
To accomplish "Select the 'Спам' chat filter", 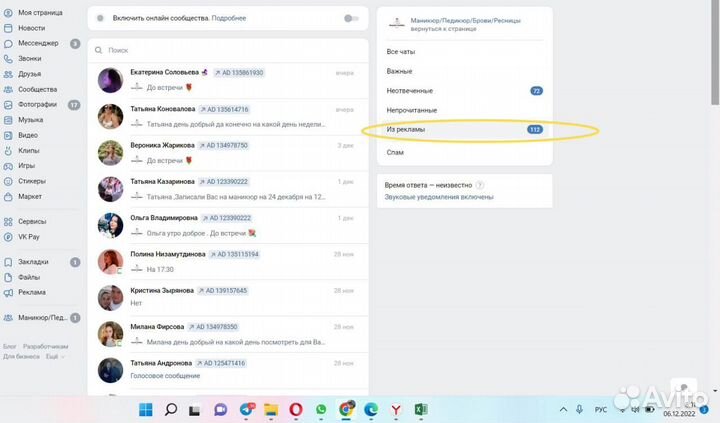I will click(395, 152).
